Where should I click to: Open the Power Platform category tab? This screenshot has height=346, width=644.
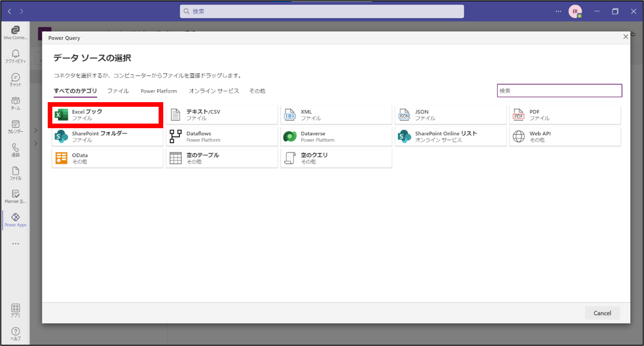(x=159, y=91)
